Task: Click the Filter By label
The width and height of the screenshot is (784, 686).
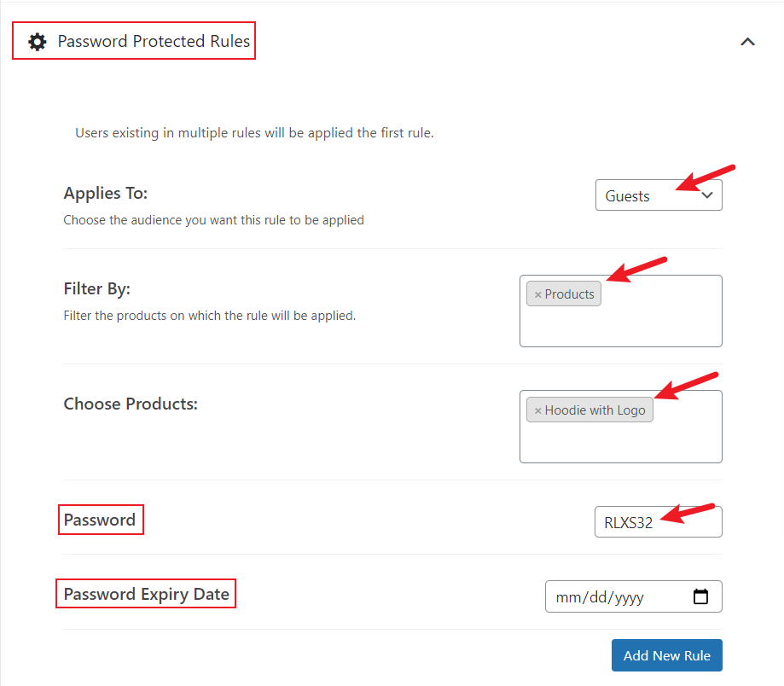Action: tap(97, 288)
